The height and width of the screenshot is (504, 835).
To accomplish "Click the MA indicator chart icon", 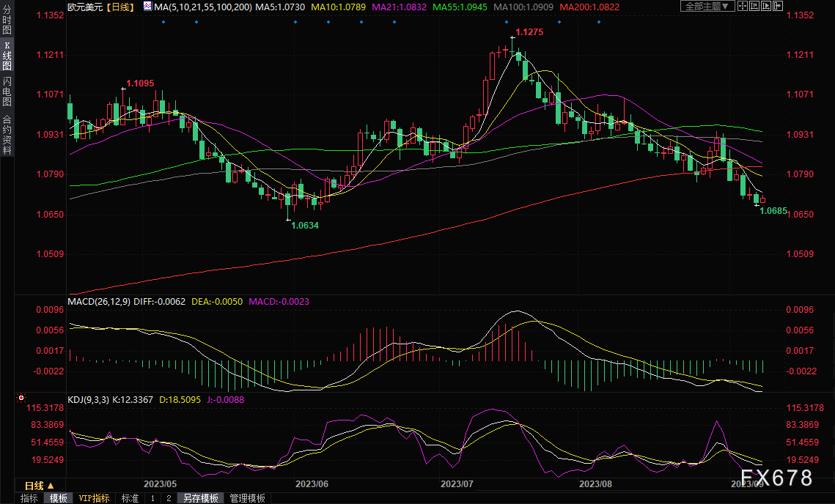I will [x=147, y=7].
